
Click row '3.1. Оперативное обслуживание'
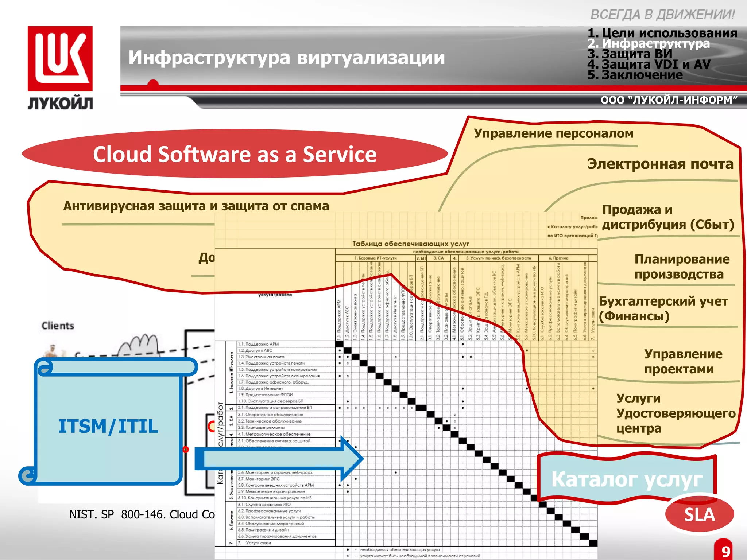pos(286,415)
